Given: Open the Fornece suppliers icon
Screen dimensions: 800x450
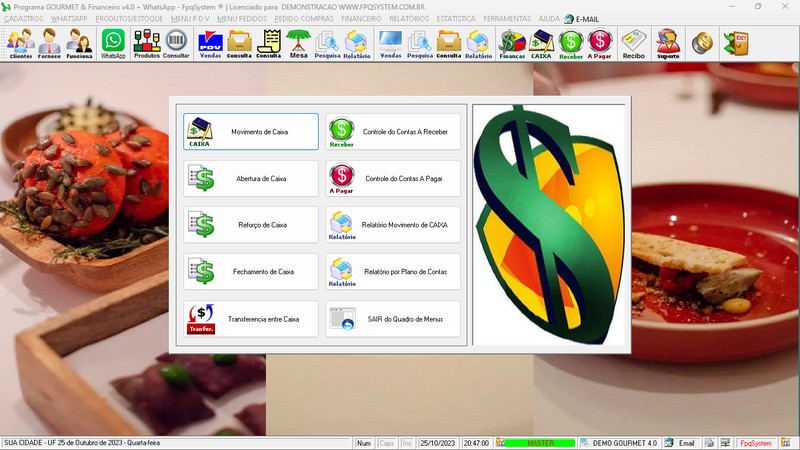Looking at the screenshot, I should coord(49,43).
